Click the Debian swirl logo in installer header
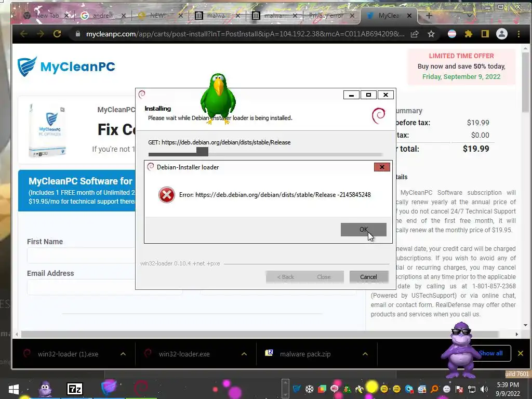532x399 pixels. point(379,116)
